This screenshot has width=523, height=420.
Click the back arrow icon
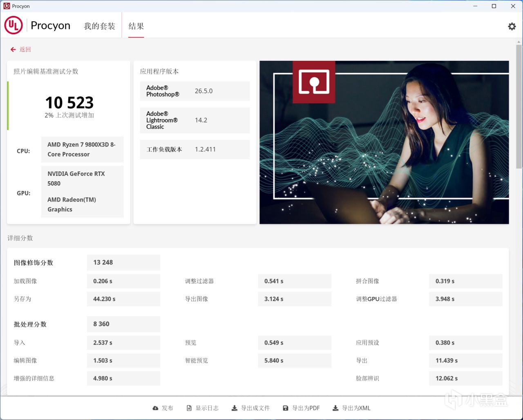tap(13, 49)
